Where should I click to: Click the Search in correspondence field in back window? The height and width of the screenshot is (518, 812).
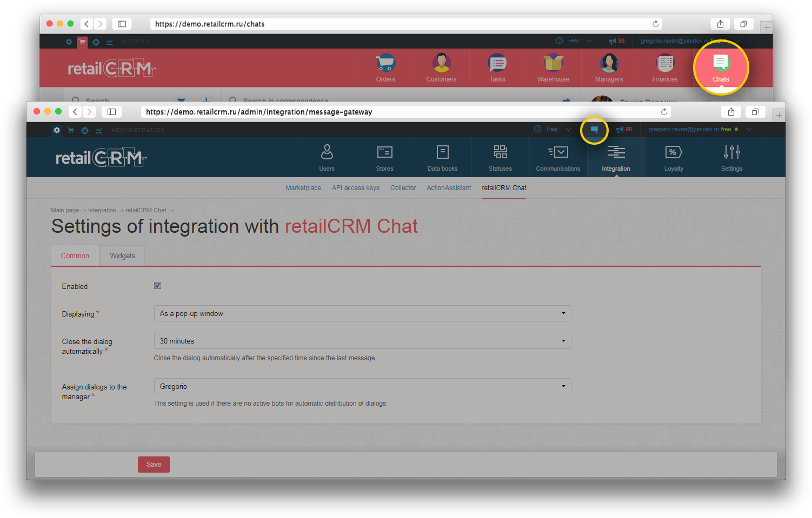[285, 100]
